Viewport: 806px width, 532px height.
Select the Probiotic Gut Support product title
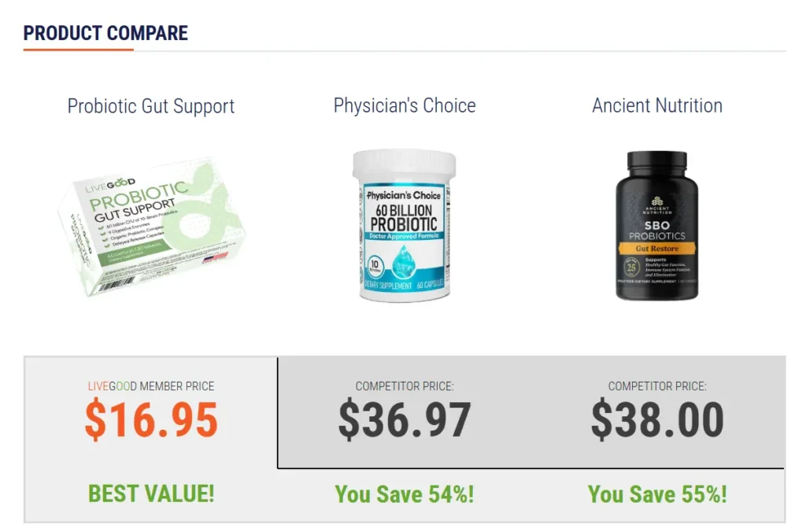151,106
